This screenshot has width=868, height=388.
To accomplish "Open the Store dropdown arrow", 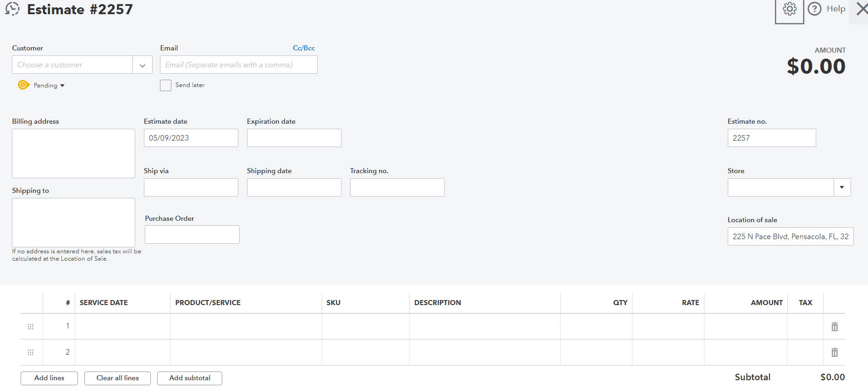I will 842,187.
